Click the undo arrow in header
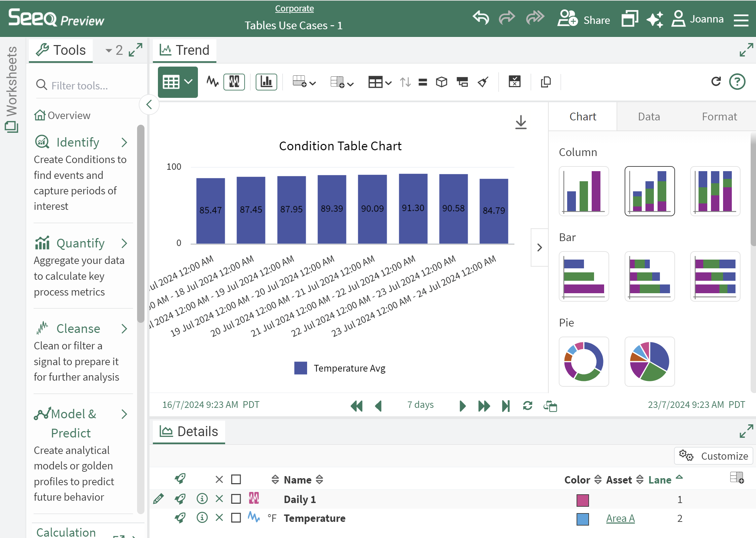 [x=481, y=18]
